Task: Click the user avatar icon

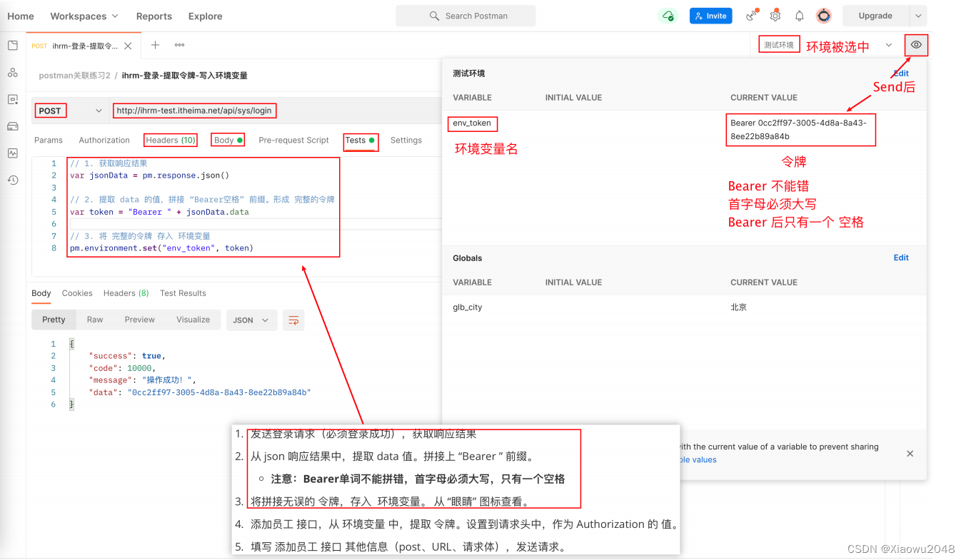Action: tap(824, 16)
